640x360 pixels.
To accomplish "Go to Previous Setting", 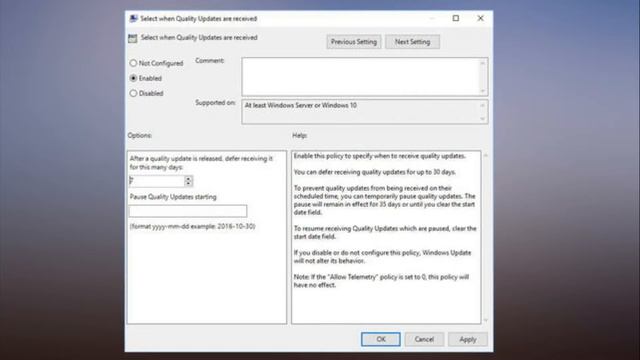I will click(353, 42).
